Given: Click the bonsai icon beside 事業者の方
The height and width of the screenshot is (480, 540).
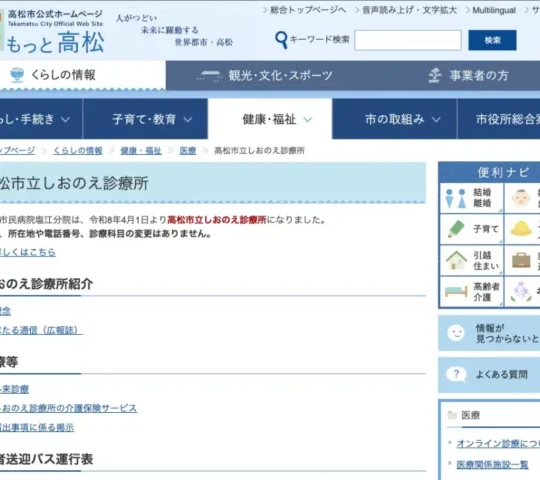Looking at the screenshot, I should [435, 75].
